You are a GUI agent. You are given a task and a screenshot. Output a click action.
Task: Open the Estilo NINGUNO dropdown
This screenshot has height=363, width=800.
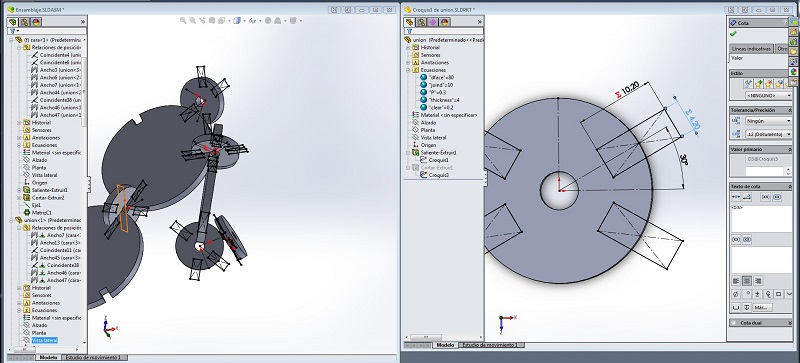coord(767,95)
